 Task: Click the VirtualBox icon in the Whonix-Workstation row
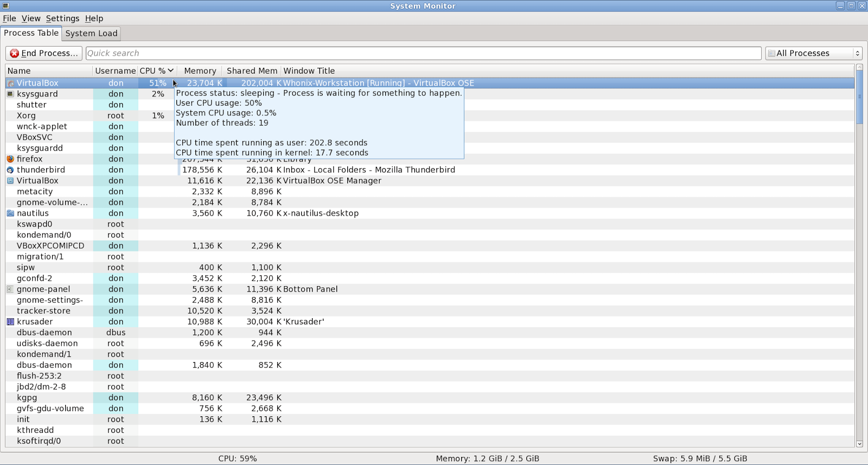click(10, 83)
